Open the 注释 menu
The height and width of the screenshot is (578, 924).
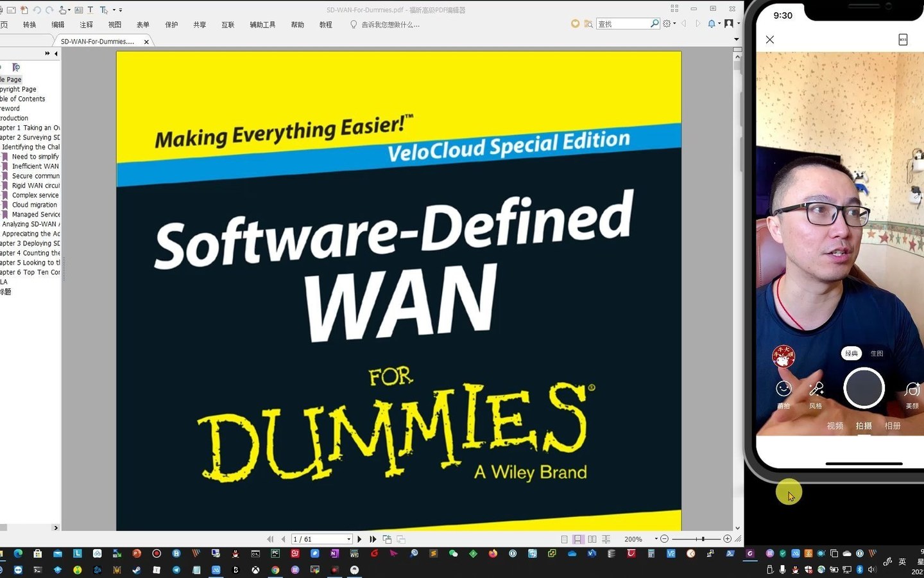[x=86, y=24]
